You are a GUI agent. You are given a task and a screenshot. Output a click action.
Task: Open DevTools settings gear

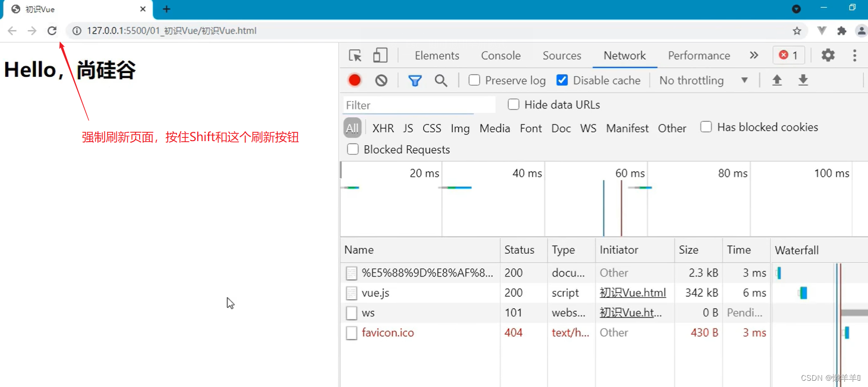(x=828, y=55)
